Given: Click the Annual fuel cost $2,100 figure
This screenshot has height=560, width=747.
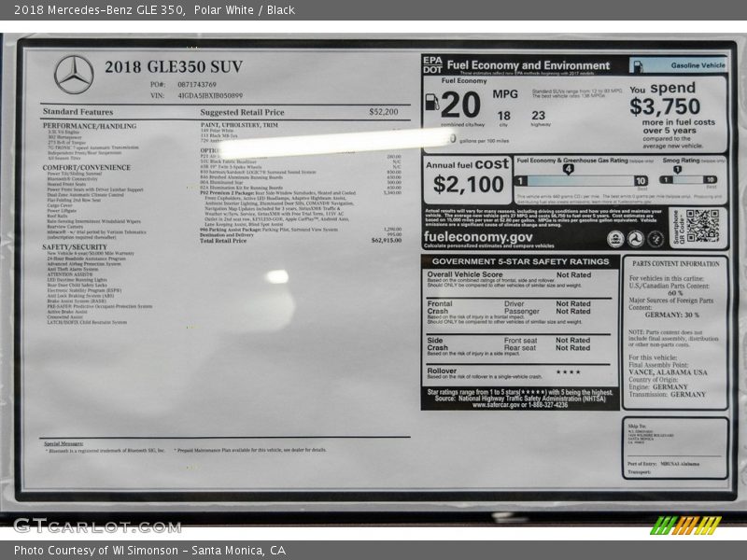Looking at the screenshot, I should click(468, 184).
